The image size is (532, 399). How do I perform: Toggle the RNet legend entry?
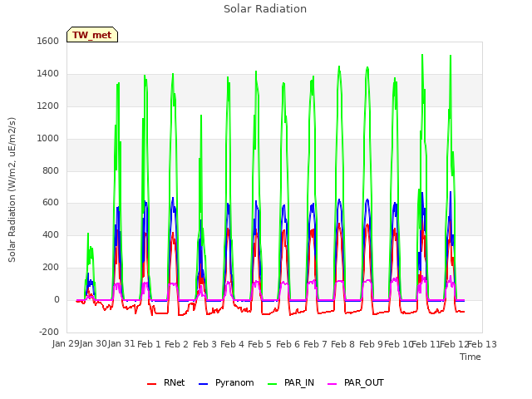point(166,382)
